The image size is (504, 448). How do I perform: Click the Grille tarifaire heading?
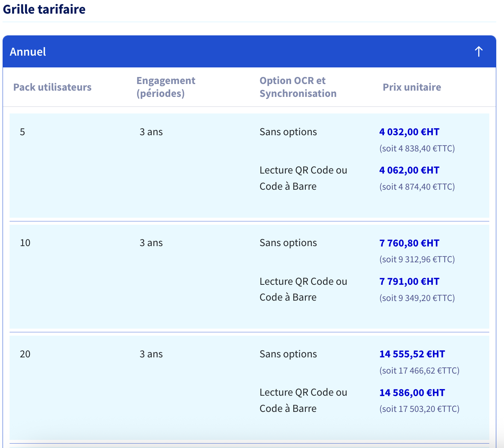[44, 9]
